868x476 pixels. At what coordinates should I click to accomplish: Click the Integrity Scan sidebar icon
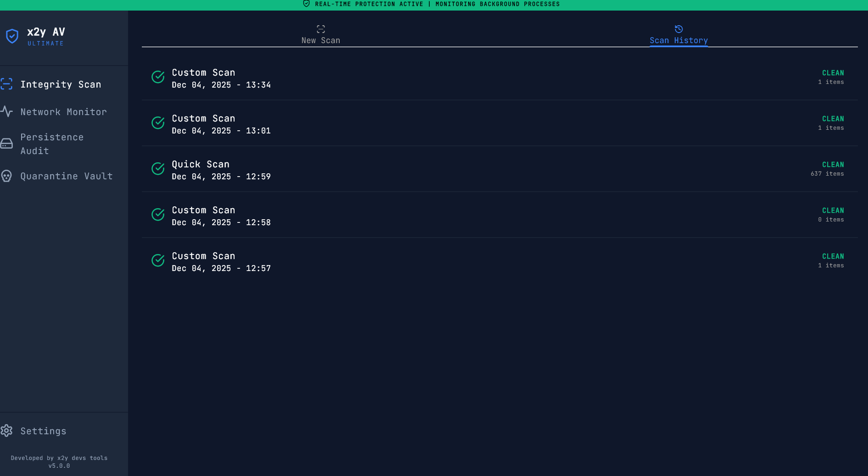coord(6,84)
